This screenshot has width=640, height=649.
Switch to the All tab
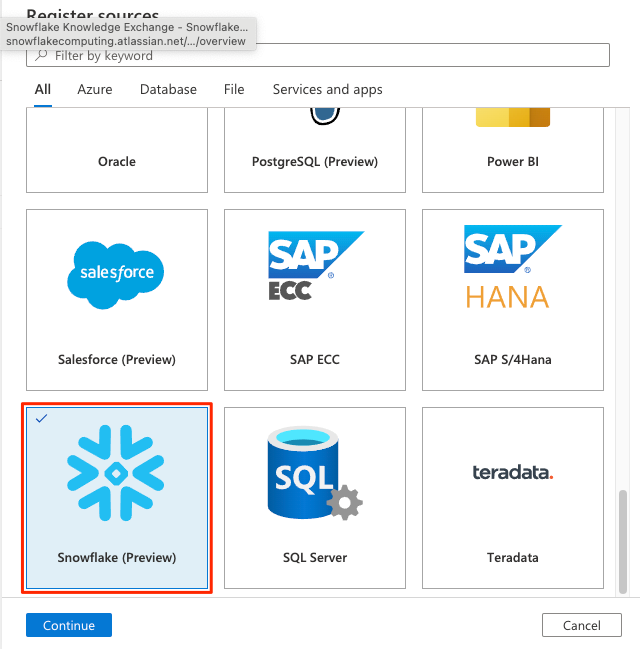[43, 89]
